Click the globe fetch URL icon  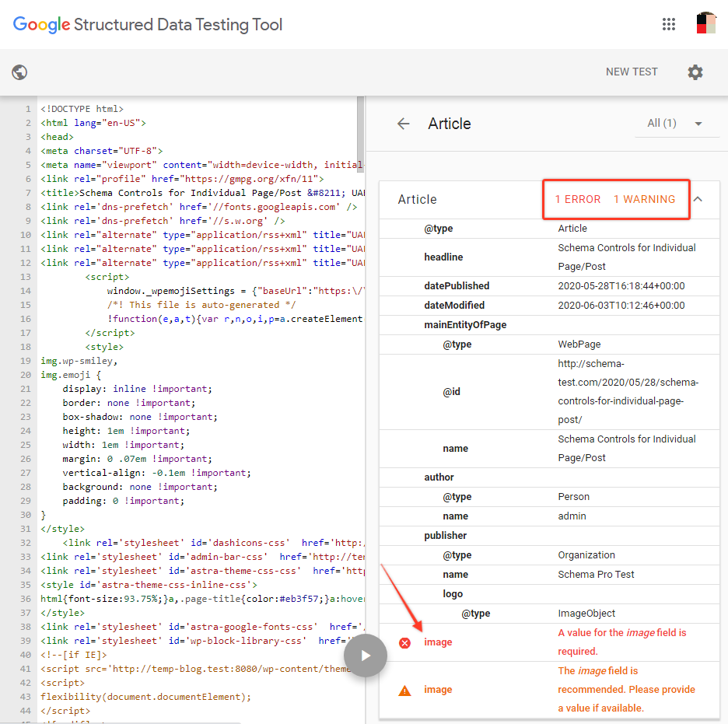click(20, 72)
